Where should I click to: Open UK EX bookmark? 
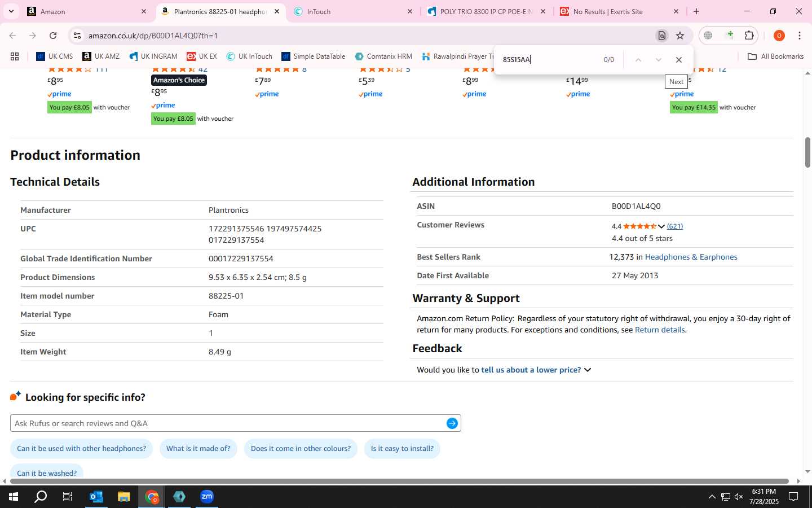pos(202,56)
